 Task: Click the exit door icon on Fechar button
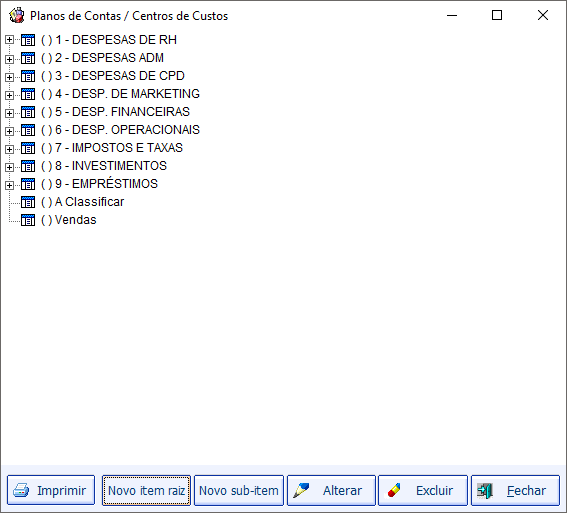pos(485,491)
